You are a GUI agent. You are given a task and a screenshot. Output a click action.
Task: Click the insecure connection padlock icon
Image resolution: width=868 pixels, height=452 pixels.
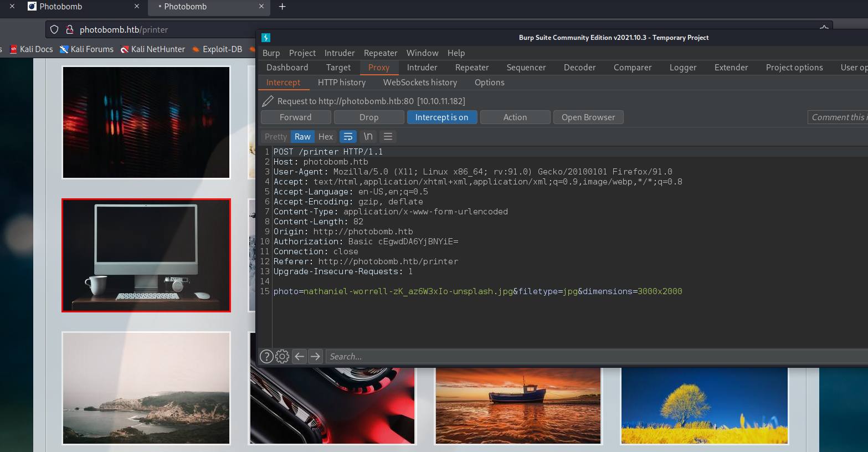tap(70, 29)
